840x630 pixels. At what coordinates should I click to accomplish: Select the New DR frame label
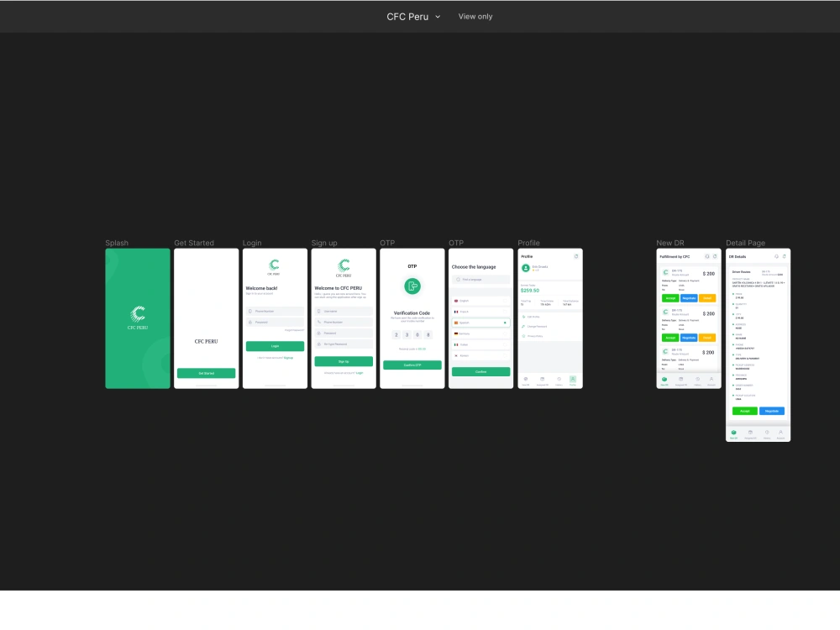pyautogui.click(x=670, y=243)
